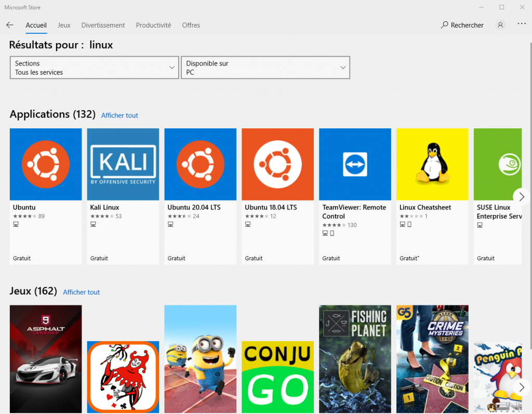Click the Ubuntu 89 star rating
This screenshot has height=414, width=532.
pos(29,216)
